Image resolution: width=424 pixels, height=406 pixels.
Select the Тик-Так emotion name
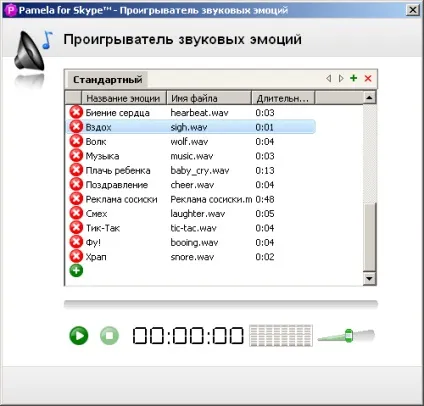point(103,228)
